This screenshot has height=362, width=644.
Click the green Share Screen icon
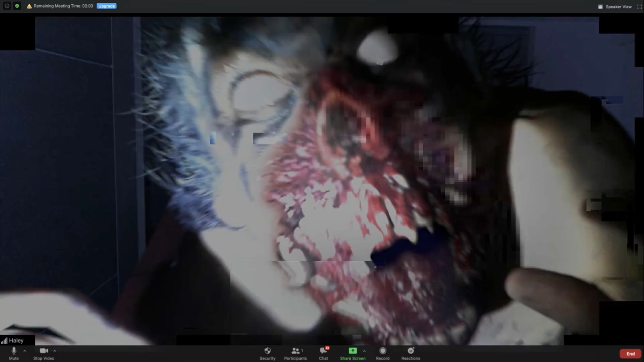click(x=352, y=351)
